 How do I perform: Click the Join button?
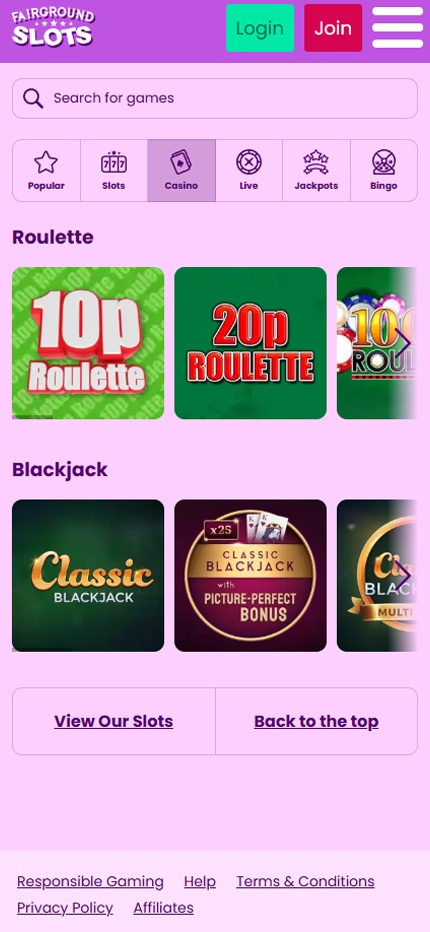pos(333,28)
